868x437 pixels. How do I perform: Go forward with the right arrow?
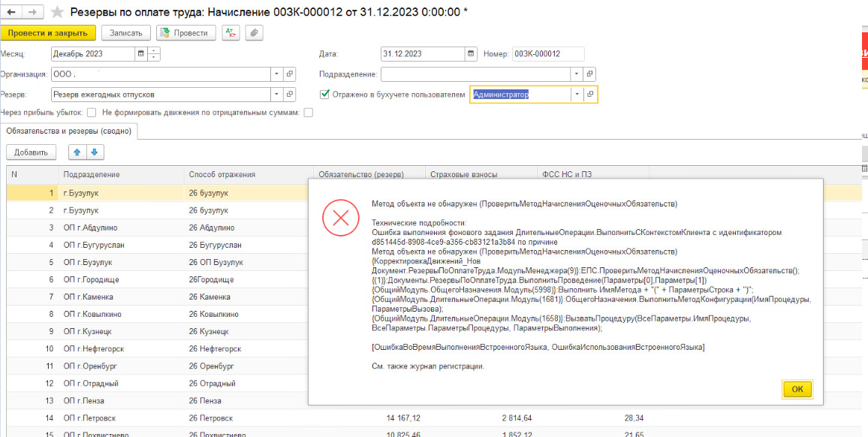[33, 11]
